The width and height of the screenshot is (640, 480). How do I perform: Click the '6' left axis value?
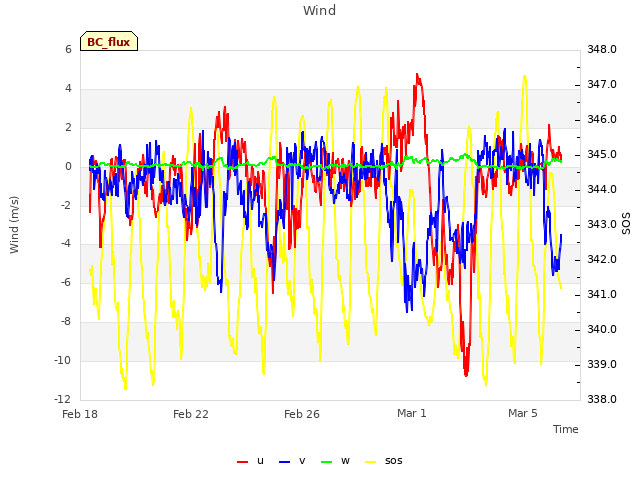pos(68,49)
